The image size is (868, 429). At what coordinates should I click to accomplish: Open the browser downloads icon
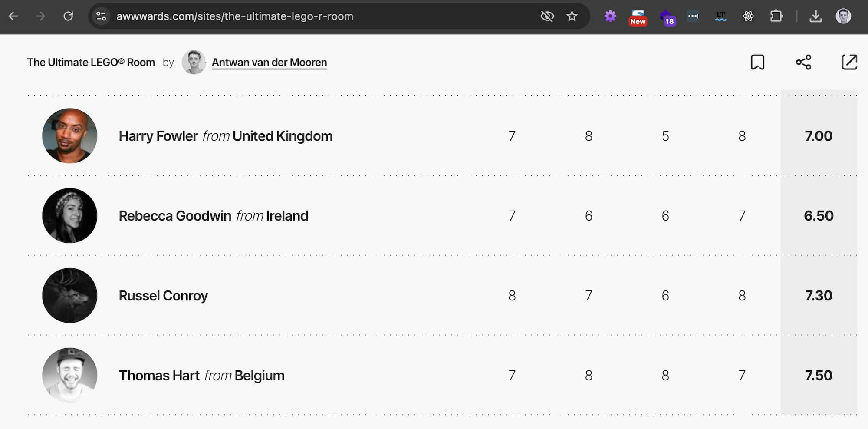click(815, 16)
